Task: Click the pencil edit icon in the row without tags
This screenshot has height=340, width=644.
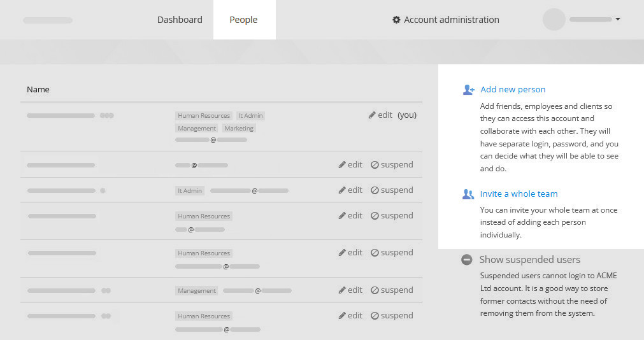Action: (342, 165)
